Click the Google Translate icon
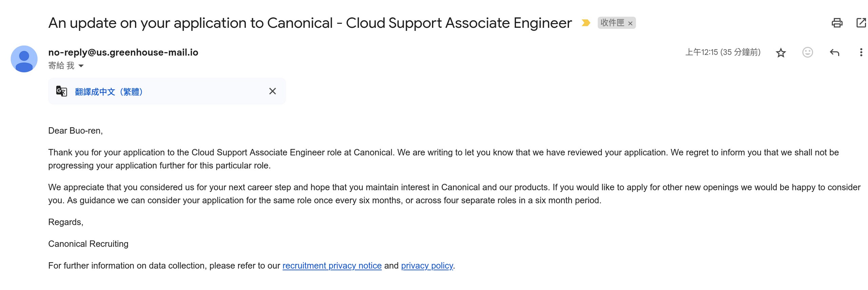The width and height of the screenshot is (868, 290). tap(61, 91)
